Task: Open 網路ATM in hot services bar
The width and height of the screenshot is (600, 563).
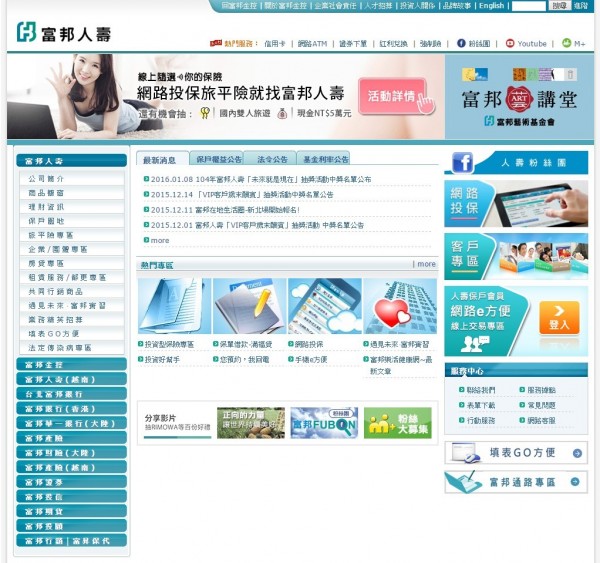Action: click(x=312, y=44)
